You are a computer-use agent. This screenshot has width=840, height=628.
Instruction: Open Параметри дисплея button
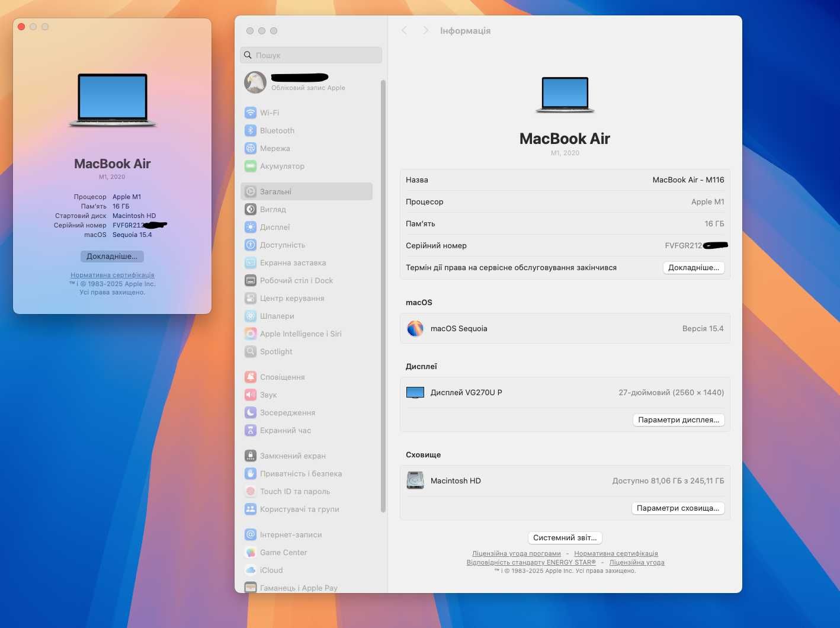(679, 420)
